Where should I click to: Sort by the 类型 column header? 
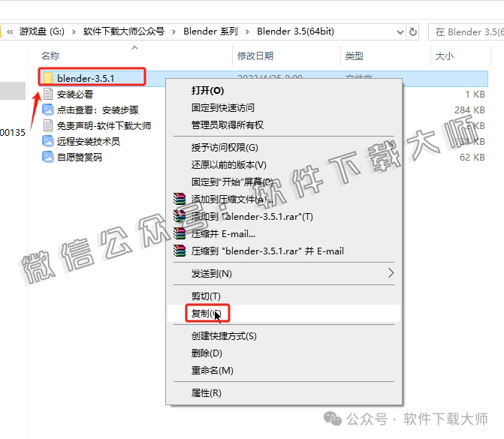click(x=355, y=56)
